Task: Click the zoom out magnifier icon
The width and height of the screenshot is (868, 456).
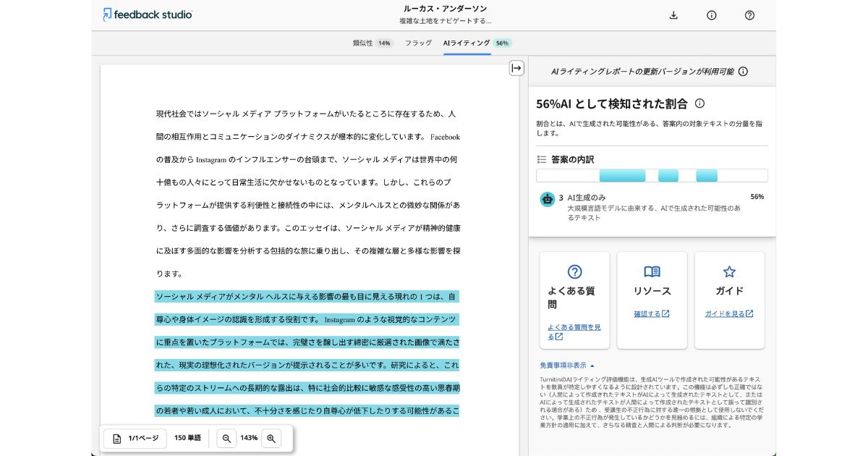Action: 226,438
